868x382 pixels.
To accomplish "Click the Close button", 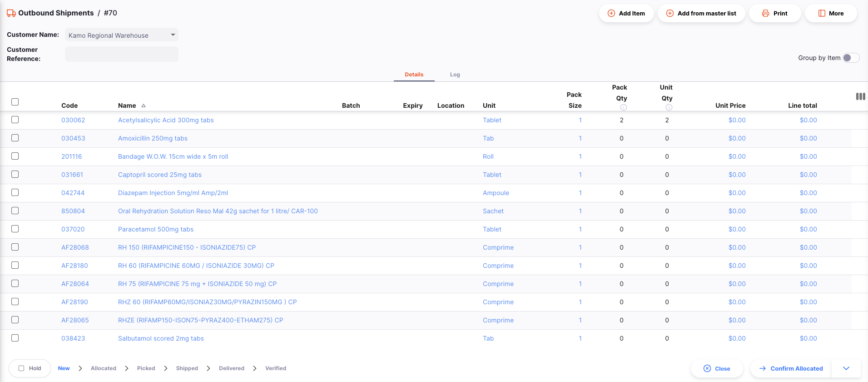I will 717,368.
